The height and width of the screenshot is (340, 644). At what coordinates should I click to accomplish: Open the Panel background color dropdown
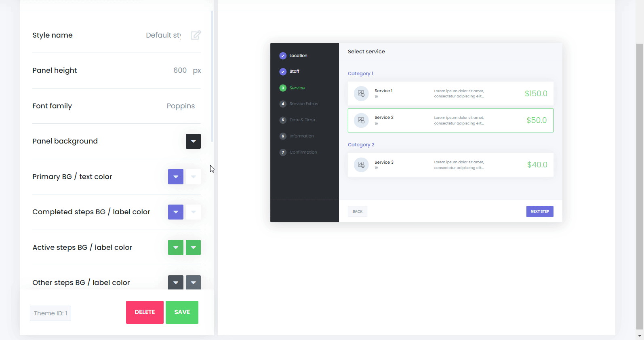193,141
